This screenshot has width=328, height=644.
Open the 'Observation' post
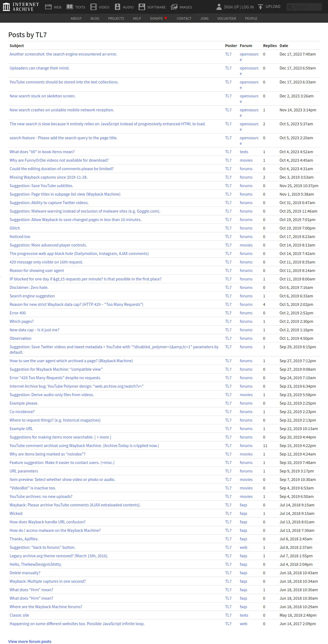click(20, 338)
